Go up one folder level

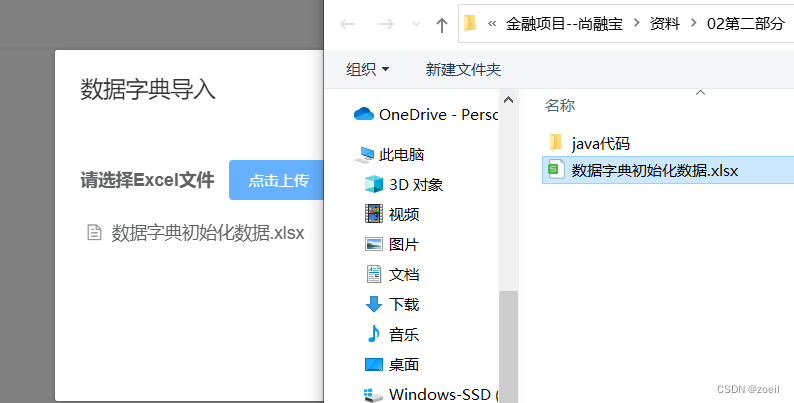(442, 24)
